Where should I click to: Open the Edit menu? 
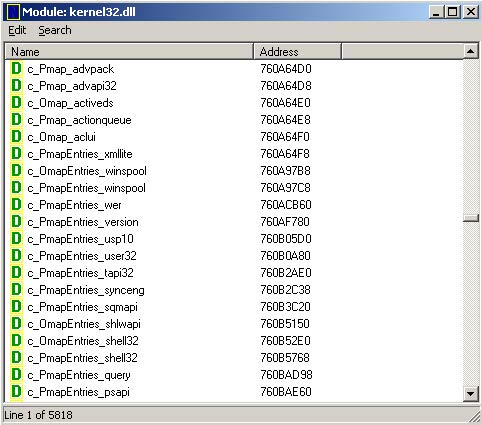[x=17, y=30]
